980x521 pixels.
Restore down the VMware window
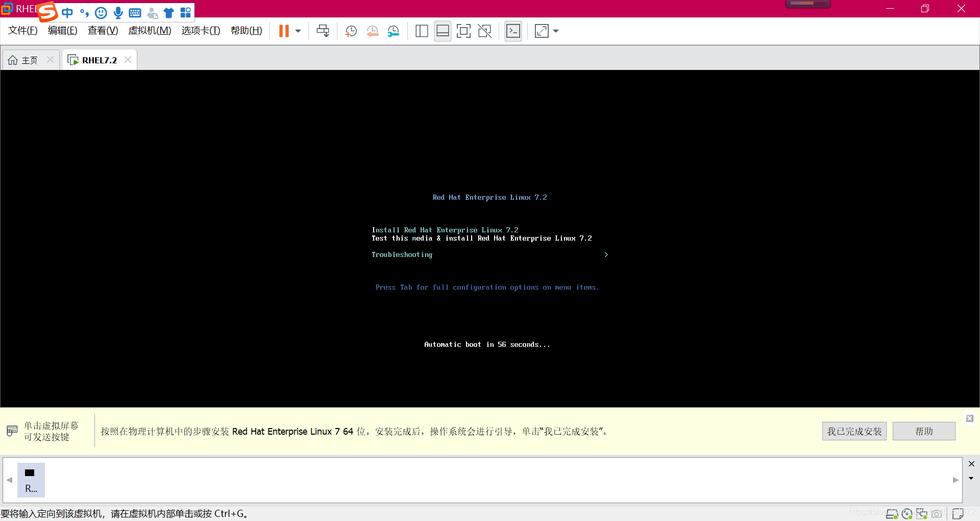[x=925, y=9]
